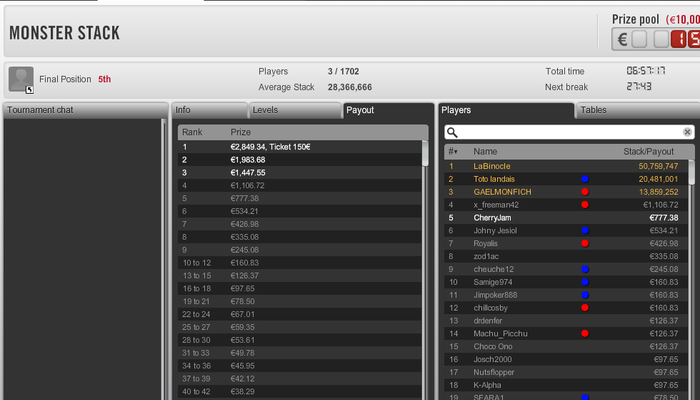The height and width of the screenshot is (400, 700).
Task: Sort players by the # column arrow
Action: click(x=453, y=151)
